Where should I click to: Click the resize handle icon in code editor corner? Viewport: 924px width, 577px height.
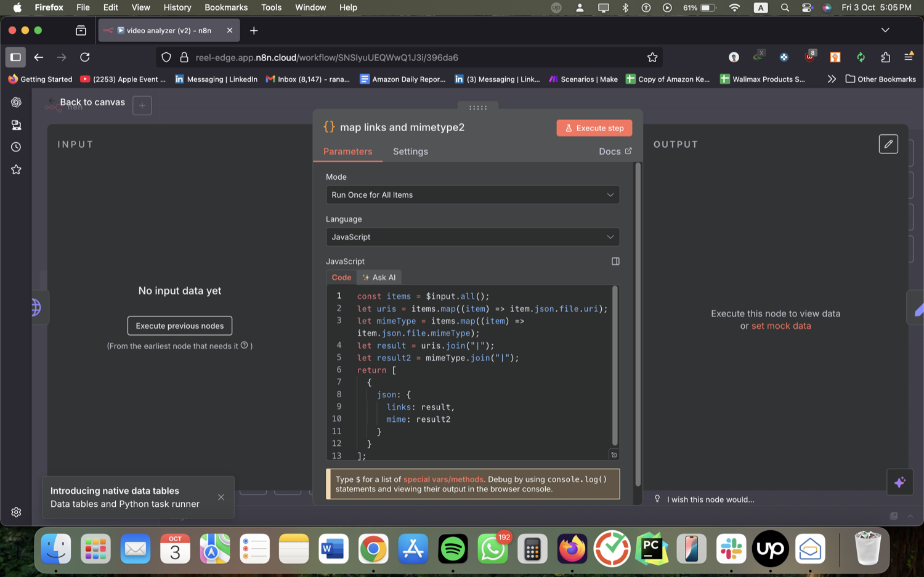click(x=614, y=454)
